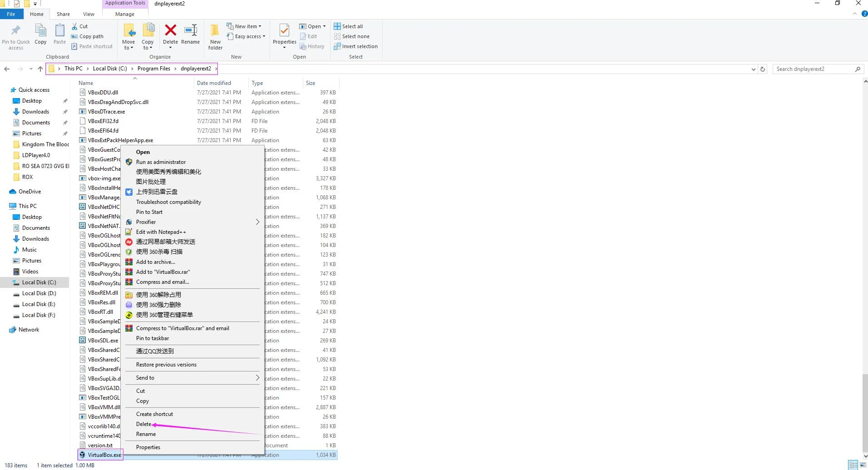Refresh the current folder view

763,69
